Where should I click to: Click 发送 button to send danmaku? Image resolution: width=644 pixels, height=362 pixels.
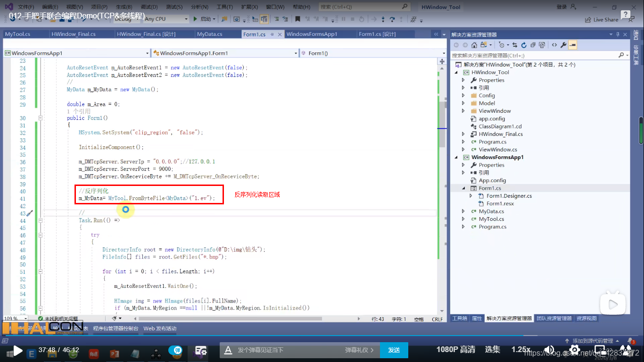click(x=394, y=350)
